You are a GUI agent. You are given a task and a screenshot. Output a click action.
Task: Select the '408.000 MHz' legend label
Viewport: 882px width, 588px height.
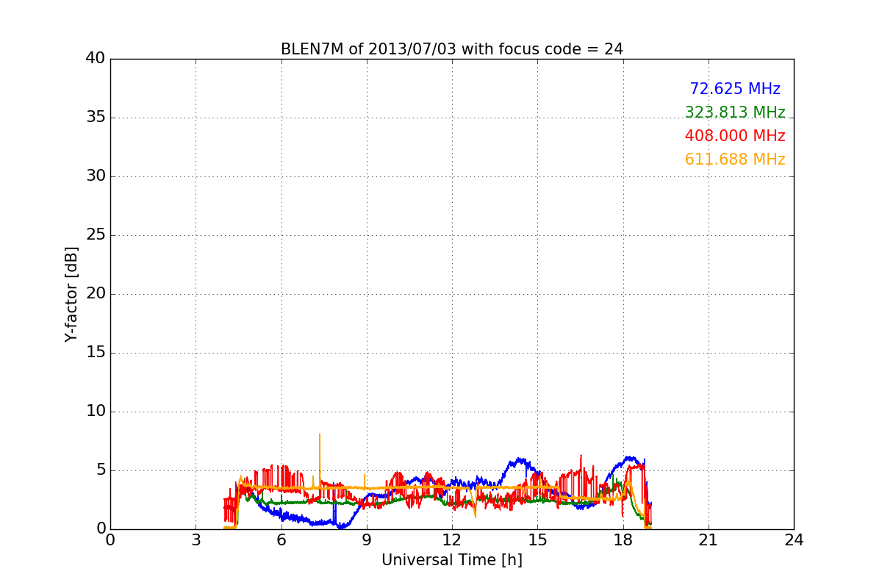coord(735,136)
